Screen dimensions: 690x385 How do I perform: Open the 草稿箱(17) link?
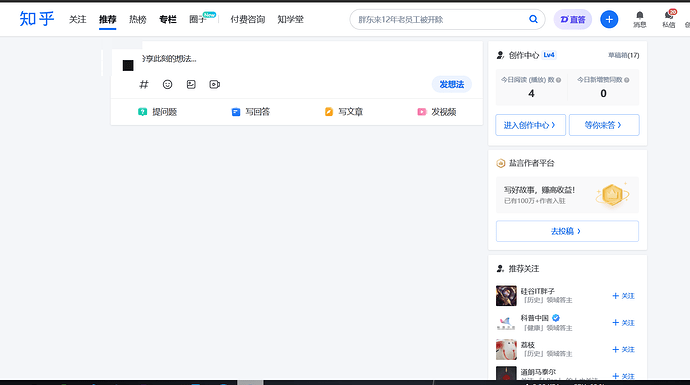point(624,55)
